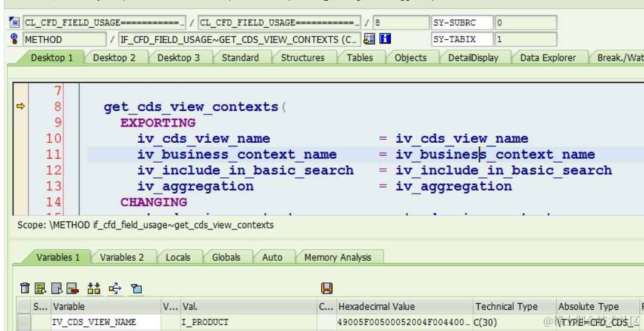Click the Absolute Type column header
The width and height of the screenshot is (644, 331).
[x=597, y=306]
